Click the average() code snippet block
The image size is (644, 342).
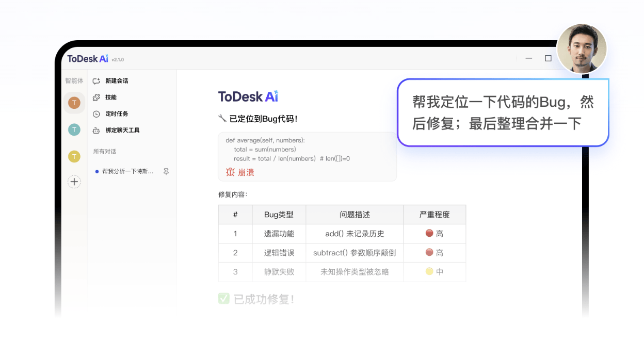(x=308, y=156)
